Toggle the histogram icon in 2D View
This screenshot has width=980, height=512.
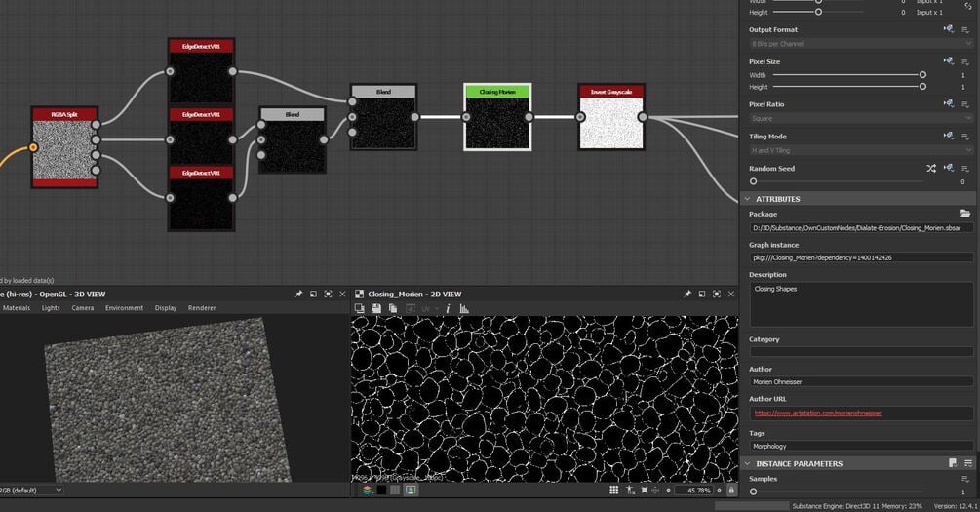point(464,308)
